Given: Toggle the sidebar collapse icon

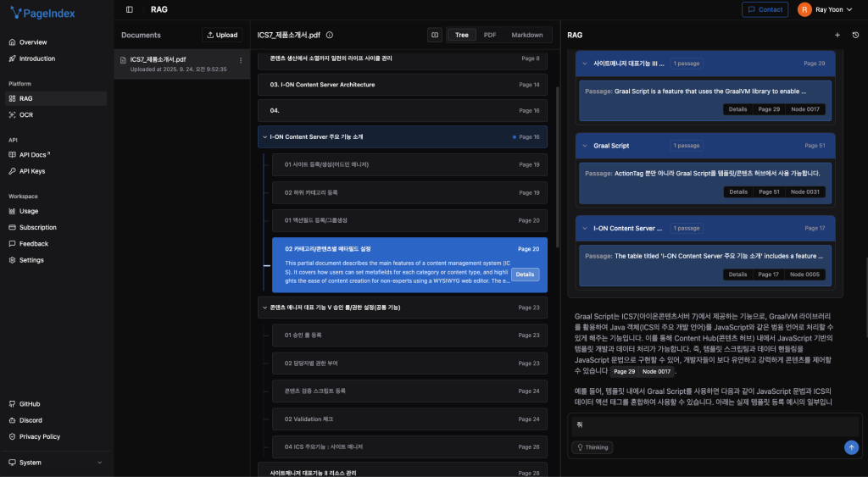Looking at the screenshot, I should point(129,9).
